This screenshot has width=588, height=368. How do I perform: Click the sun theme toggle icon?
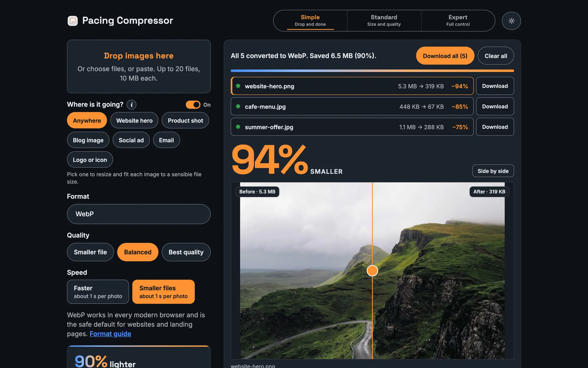[x=511, y=21]
